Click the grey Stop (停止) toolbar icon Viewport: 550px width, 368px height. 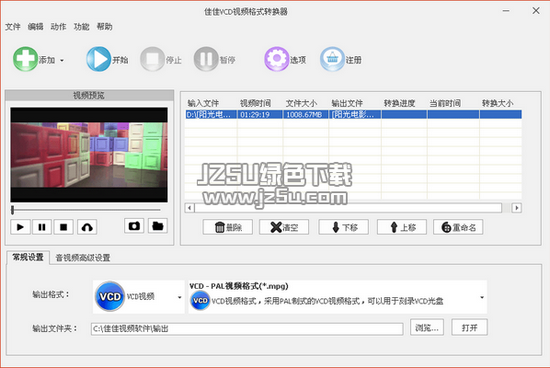coord(152,59)
